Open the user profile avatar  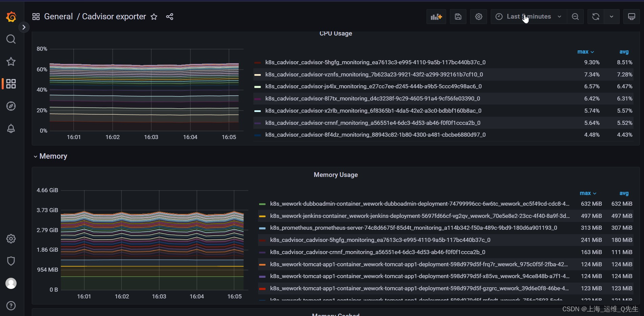tap(11, 284)
